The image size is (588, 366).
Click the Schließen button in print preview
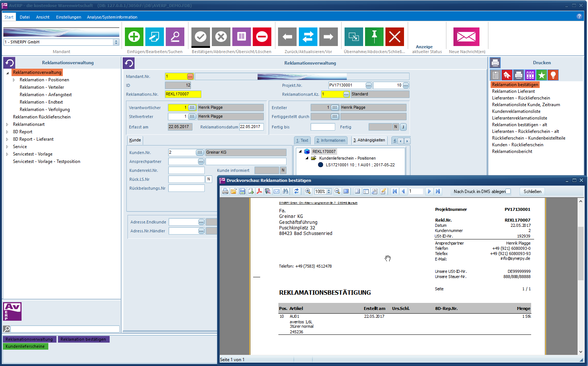coord(532,191)
